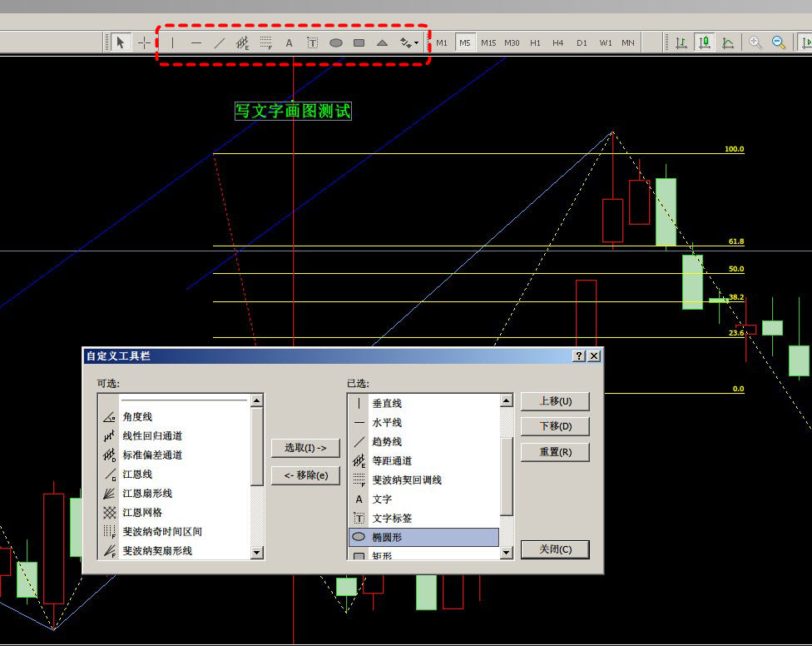This screenshot has width=812, height=646.
Task: Choose the trendline tool in the toolbar
Action: pyautogui.click(x=219, y=43)
